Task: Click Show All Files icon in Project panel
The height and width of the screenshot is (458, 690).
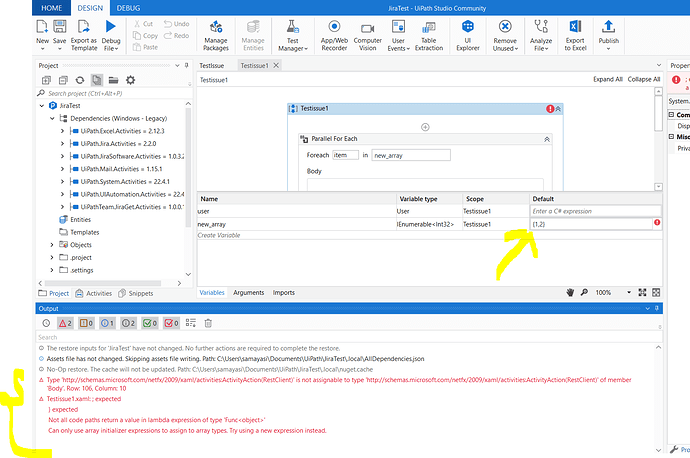Action: pos(97,80)
